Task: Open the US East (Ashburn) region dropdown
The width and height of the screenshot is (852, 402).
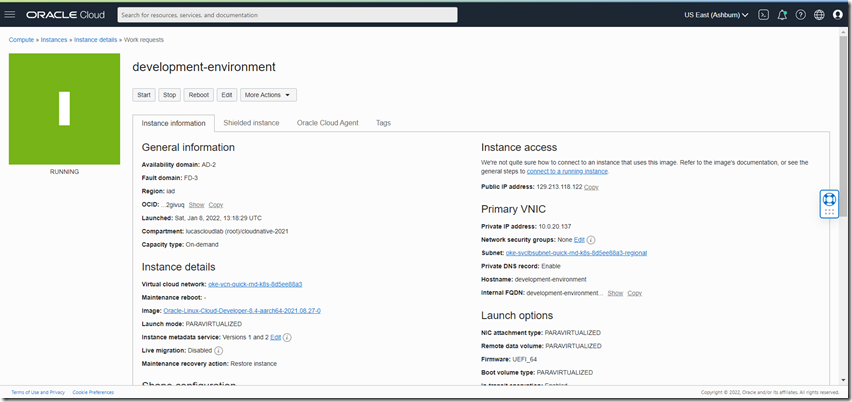Action: coord(716,15)
